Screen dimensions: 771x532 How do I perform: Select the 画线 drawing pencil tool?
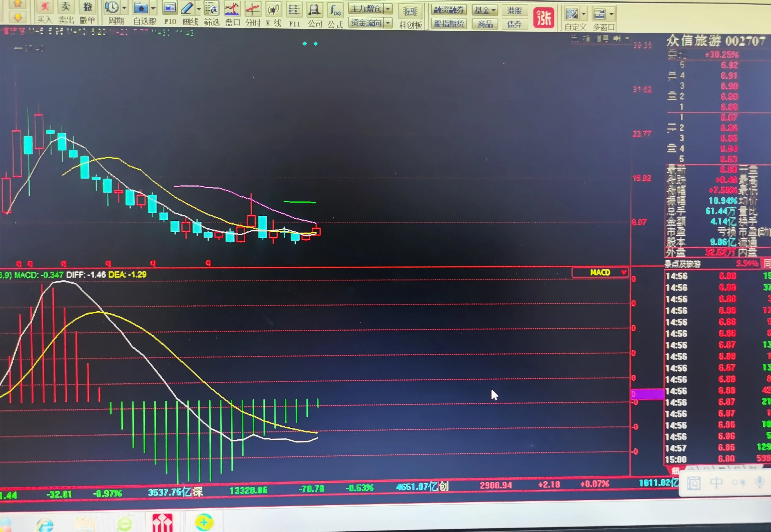click(x=187, y=8)
